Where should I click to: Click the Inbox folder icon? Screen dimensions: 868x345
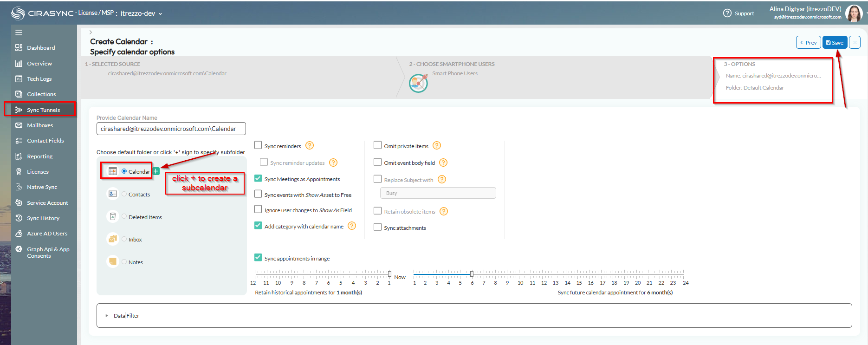pyautogui.click(x=113, y=239)
